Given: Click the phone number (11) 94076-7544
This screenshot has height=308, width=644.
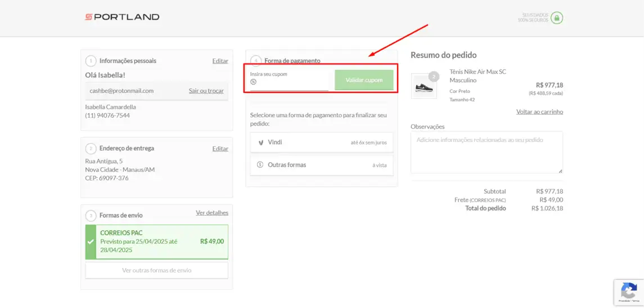Looking at the screenshot, I should (x=107, y=115).
